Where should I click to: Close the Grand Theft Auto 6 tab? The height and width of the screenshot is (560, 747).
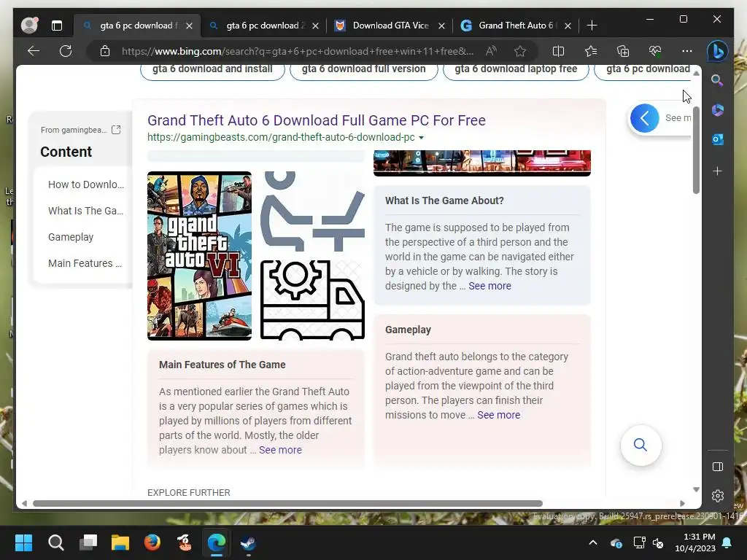coord(568,26)
